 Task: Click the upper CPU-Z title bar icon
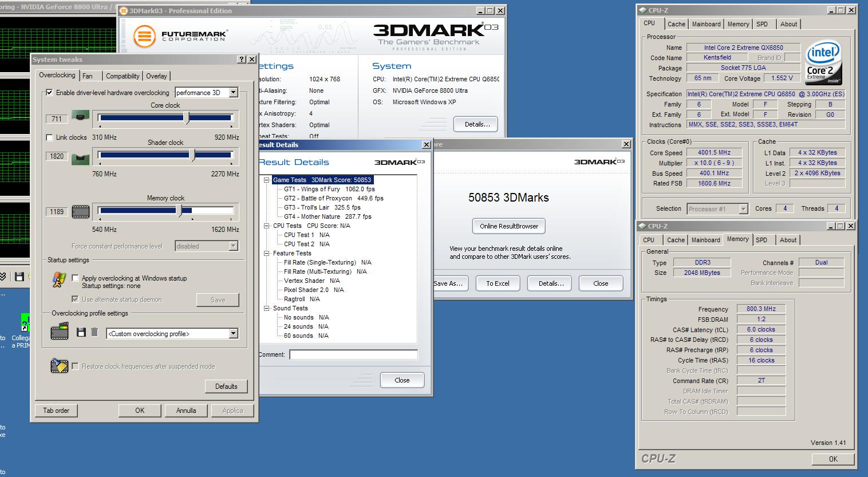[643, 10]
